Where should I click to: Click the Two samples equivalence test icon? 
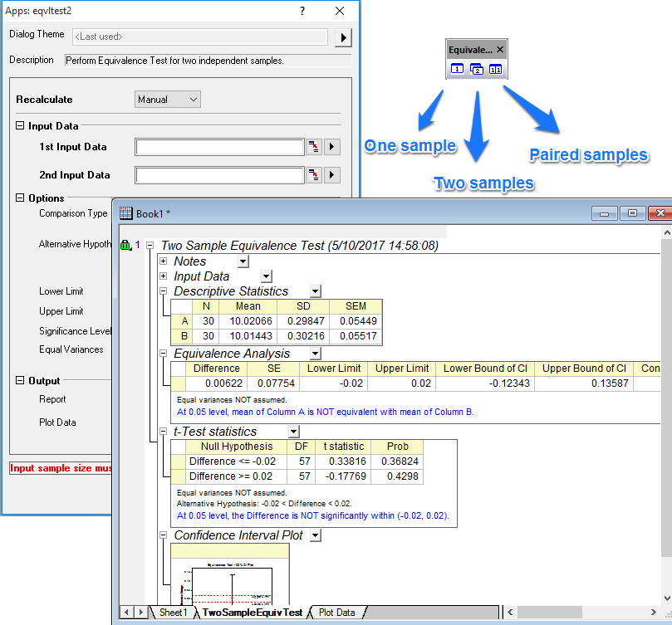click(477, 70)
